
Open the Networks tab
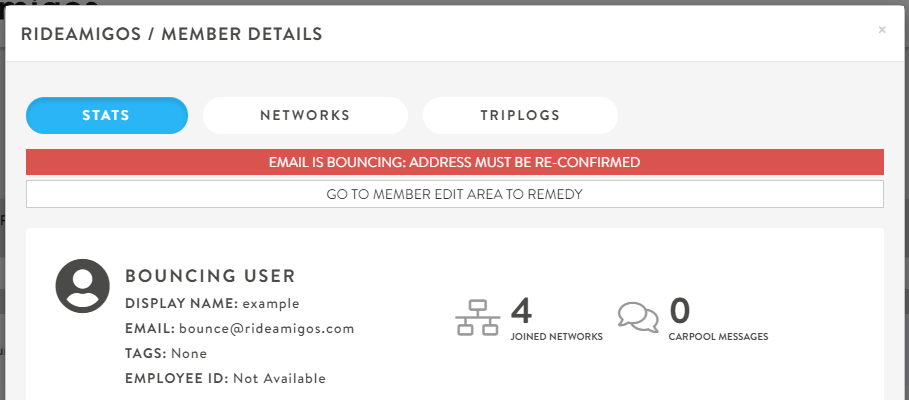point(305,115)
